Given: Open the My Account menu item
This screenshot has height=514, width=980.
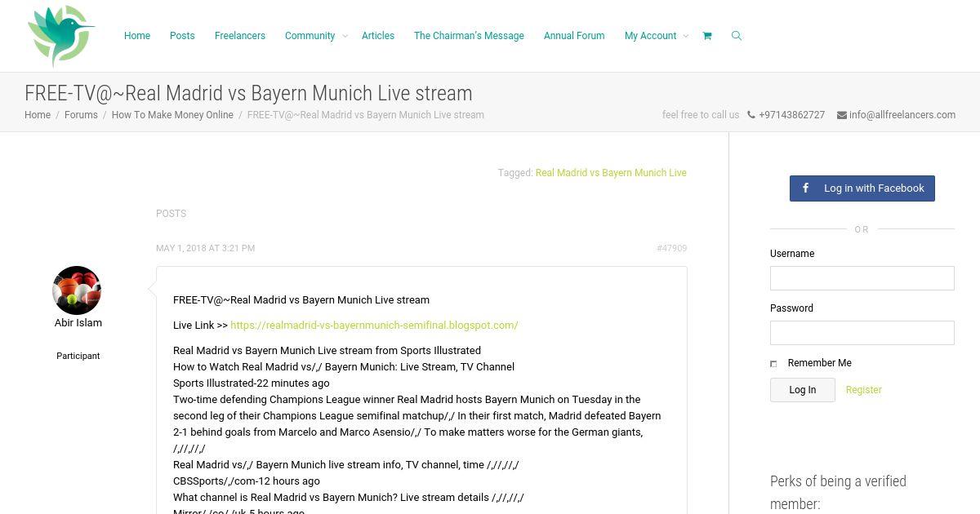Looking at the screenshot, I should click(x=650, y=36).
